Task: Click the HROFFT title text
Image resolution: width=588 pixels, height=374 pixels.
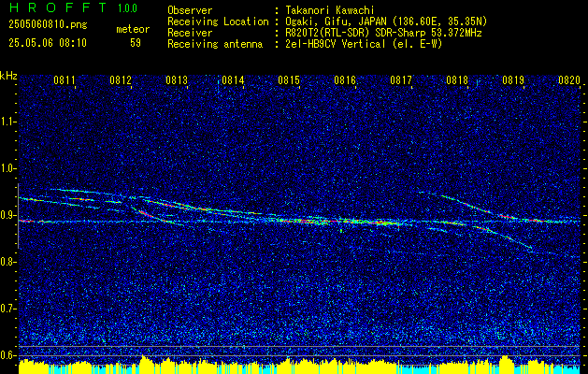Action: pos(57,7)
